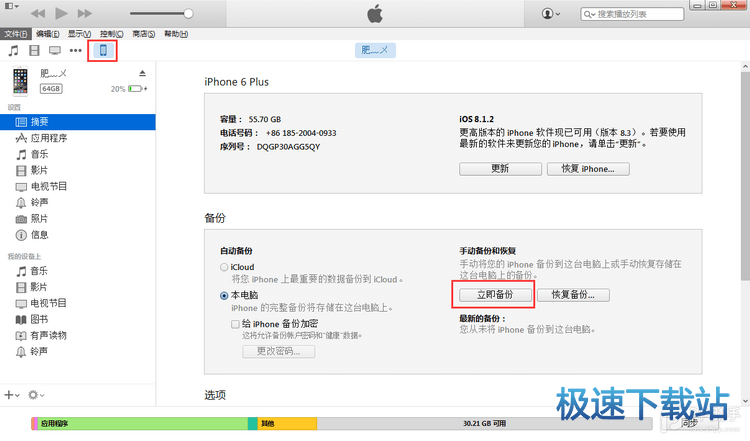Click next track fast-forward button
Viewport: 750px width, 441px height.
click(85, 13)
